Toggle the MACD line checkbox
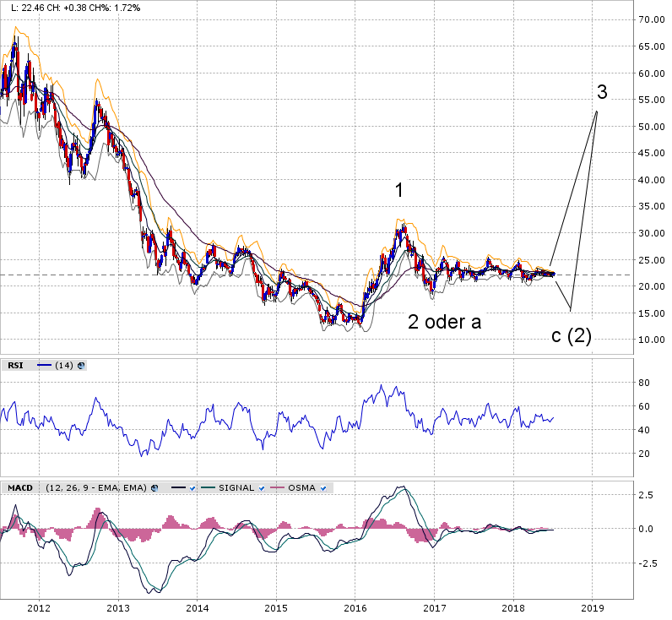This screenshot has width=672, height=620. coord(192,488)
